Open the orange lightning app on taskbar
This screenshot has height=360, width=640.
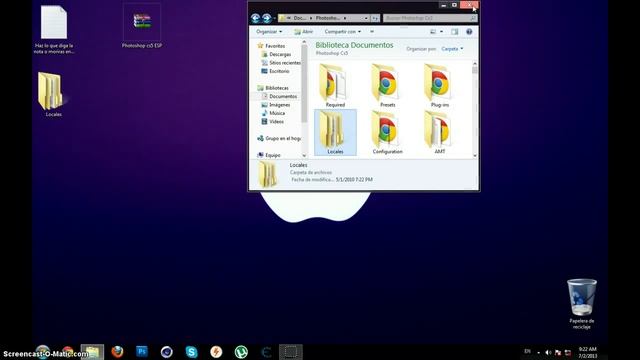216,352
